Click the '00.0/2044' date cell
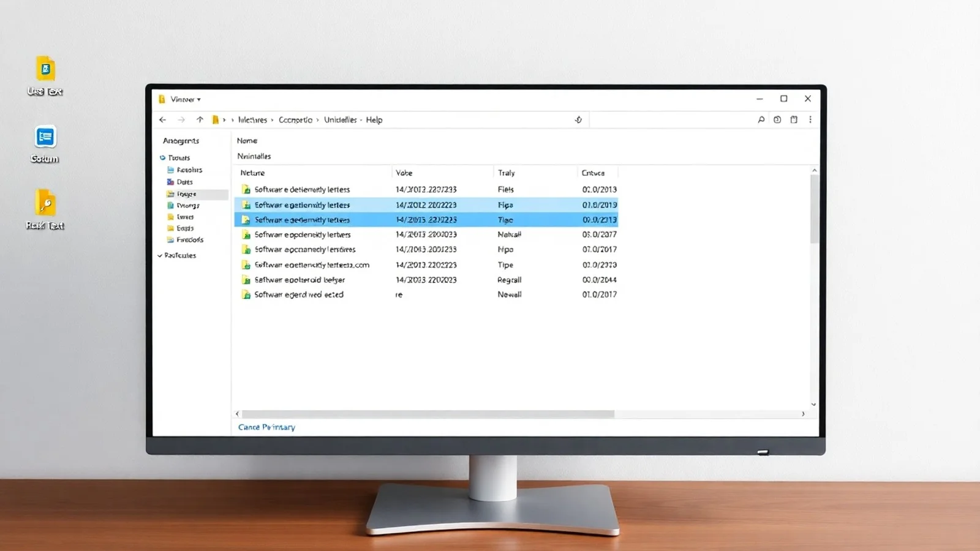Screen dimensions: 980x551 [x=600, y=280]
